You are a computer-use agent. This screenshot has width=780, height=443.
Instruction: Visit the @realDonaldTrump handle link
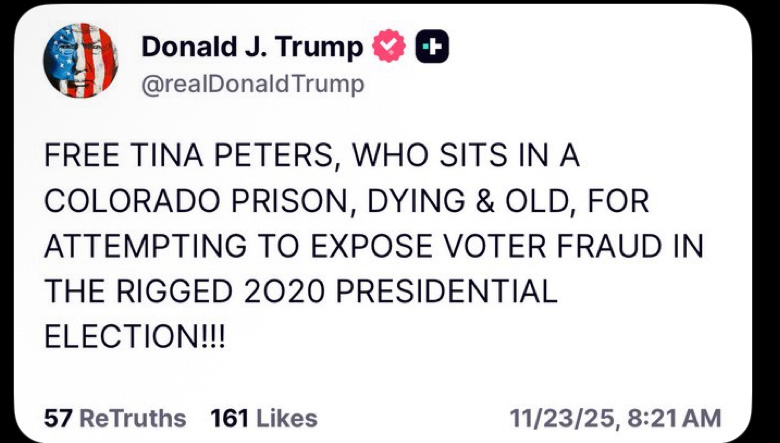[x=252, y=84]
